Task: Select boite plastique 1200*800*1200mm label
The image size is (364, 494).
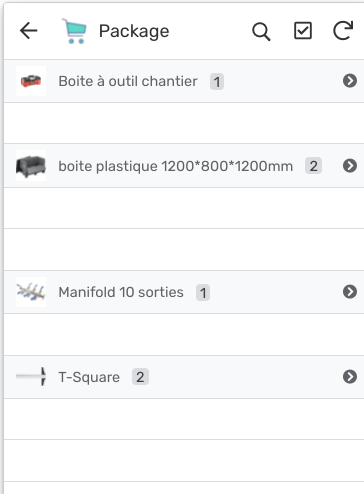Action: point(176,166)
